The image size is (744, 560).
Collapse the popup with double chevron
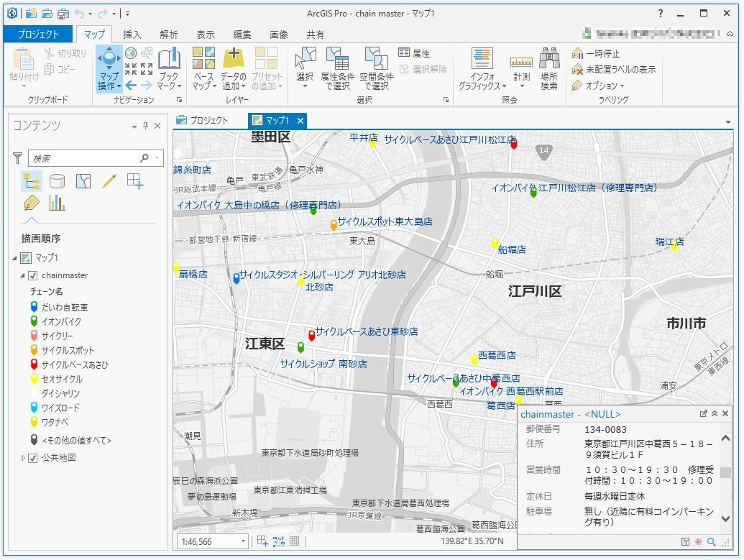click(x=715, y=414)
